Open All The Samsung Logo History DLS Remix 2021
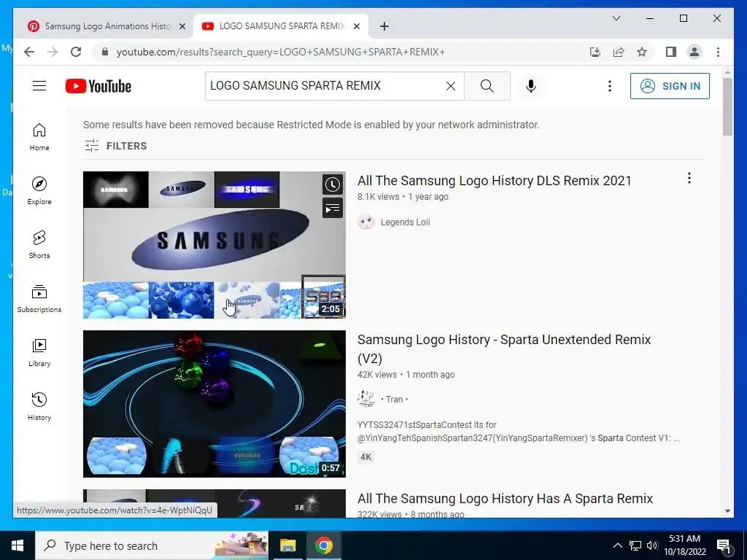The image size is (747, 560). pyautogui.click(x=494, y=181)
